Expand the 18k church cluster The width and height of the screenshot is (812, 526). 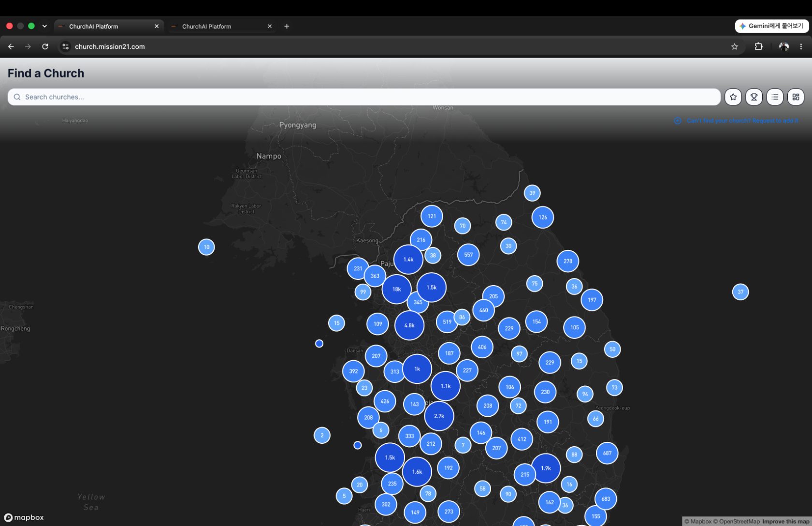click(396, 289)
